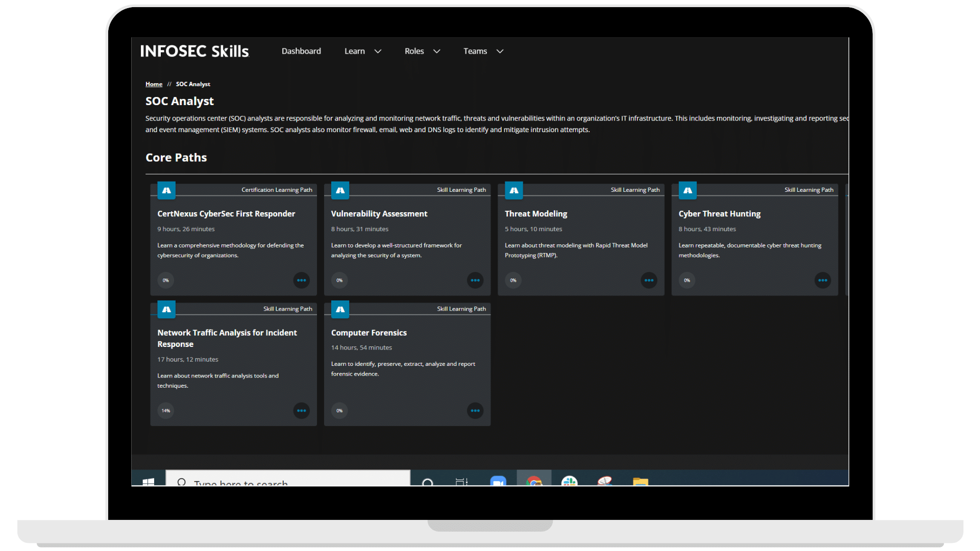Click options dots on Network Traffic Analysis card

(301, 411)
